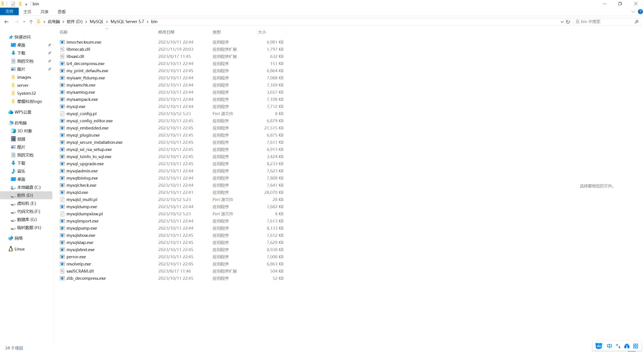The width and height of the screenshot is (644, 352).
Task: Open 桌面 under quick access
Action: [x=21, y=45]
